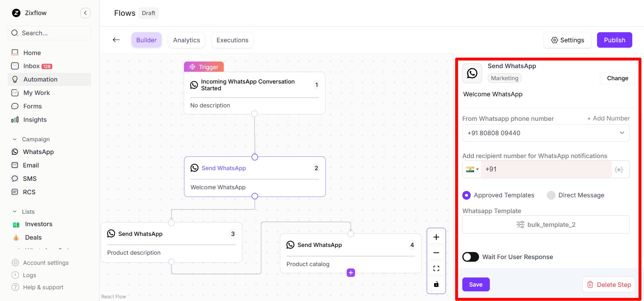Click the zoom out minus canvas control

pyautogui.click(x=436, y=253)
